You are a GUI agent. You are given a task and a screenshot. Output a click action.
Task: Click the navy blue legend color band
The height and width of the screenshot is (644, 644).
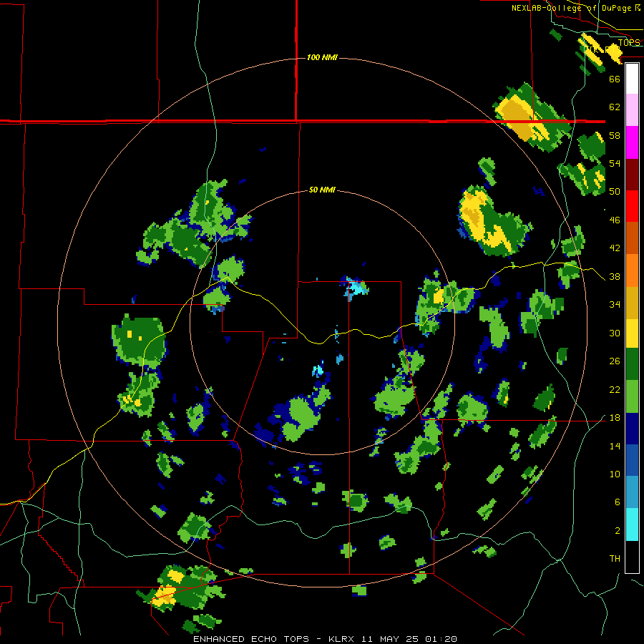pyautogui.click(x=632, y=429)
